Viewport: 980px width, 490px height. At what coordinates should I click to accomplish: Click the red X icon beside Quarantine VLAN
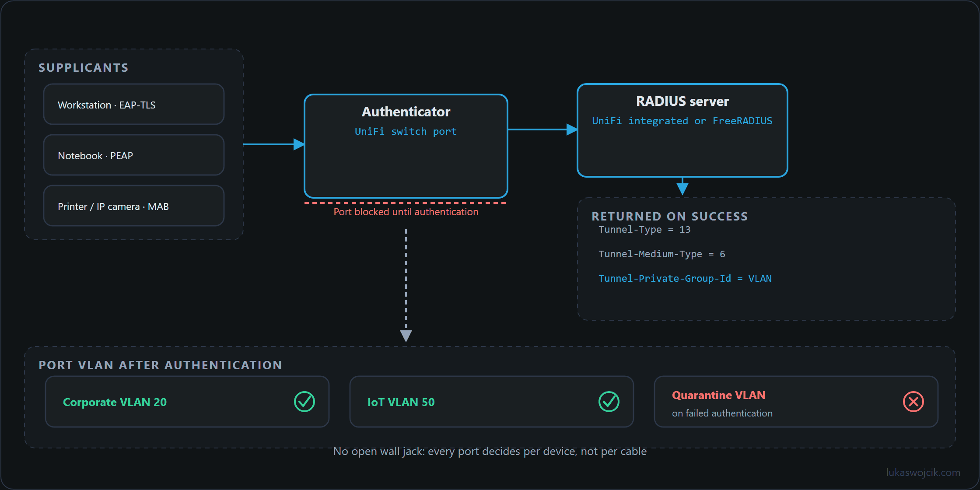point(913,402)
